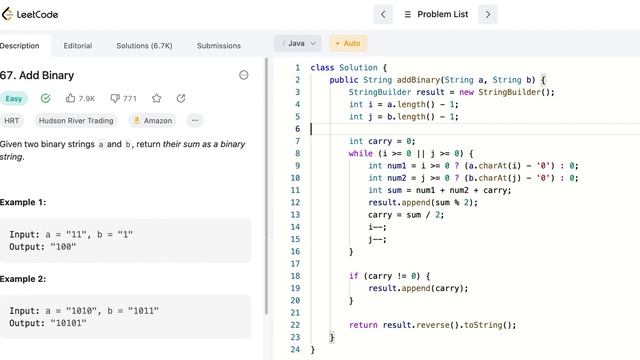Click the Output "10101" text

[x=48, y=323]
